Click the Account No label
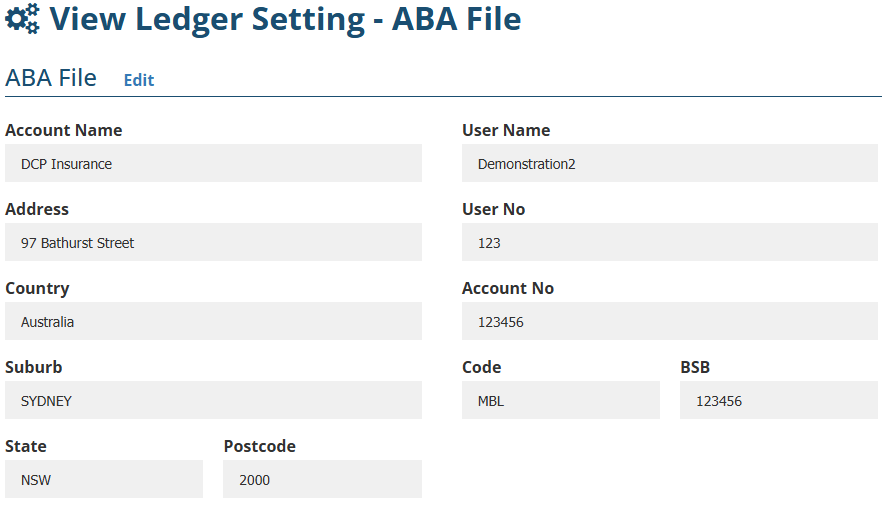Image resolution: width=882 pixels, height=505 pixels. 508,288
